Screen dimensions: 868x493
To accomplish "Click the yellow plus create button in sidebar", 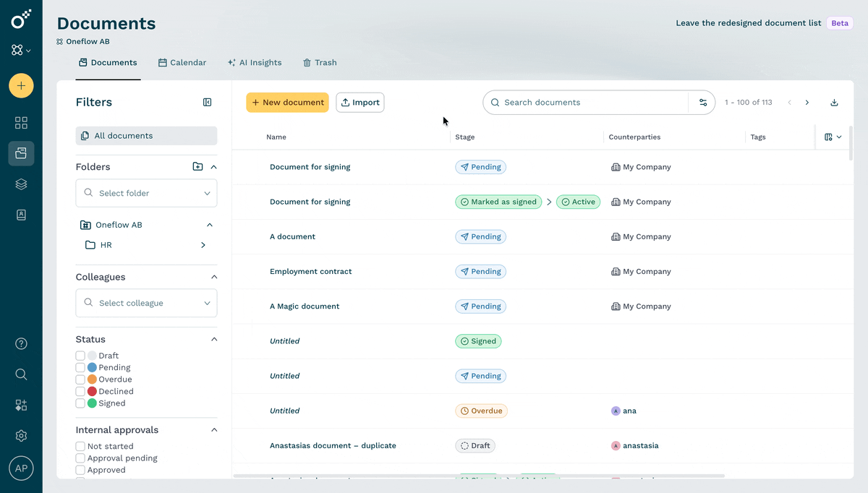I will [21, 86].
